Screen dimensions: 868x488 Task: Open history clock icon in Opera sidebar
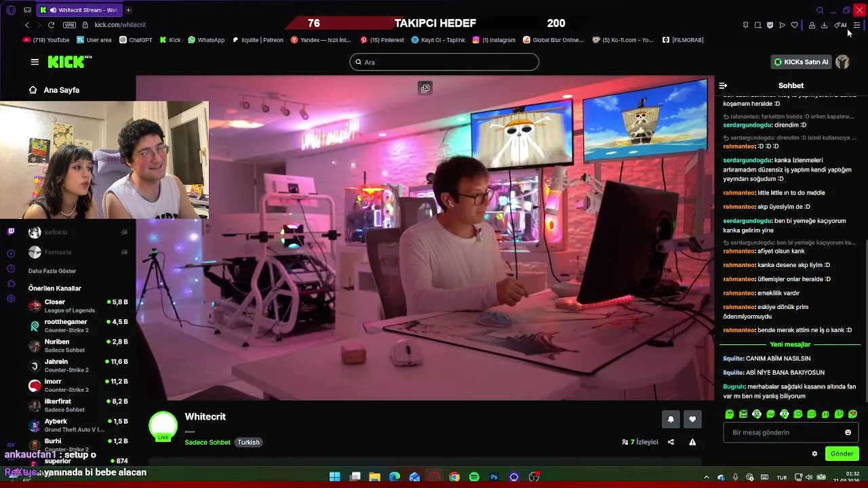[11, 268]
